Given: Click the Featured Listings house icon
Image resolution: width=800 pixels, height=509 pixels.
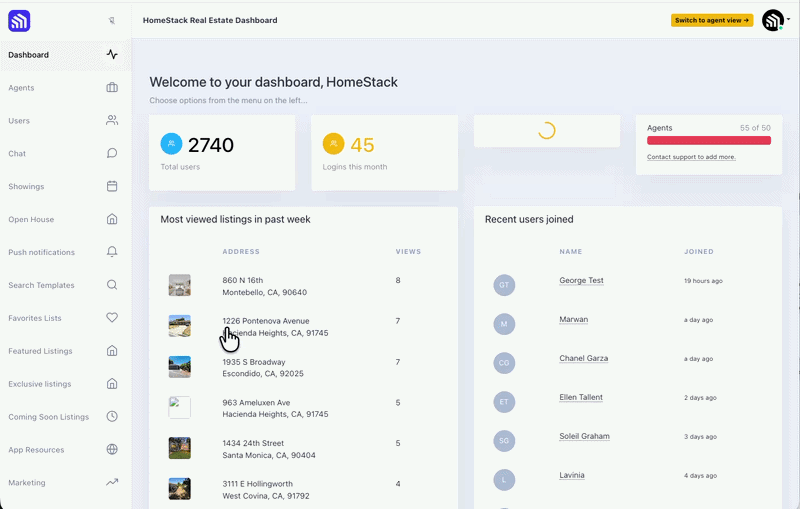Looking at the screenshot, I should point(112,351).
